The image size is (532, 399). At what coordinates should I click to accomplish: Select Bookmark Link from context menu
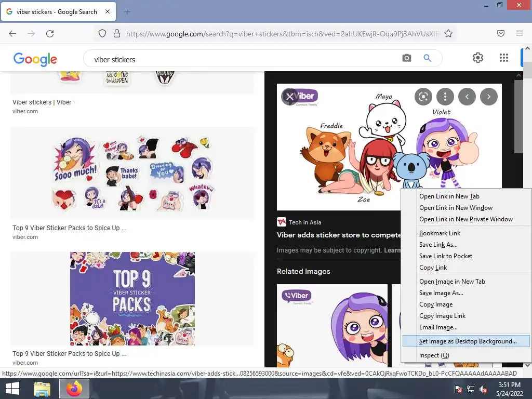pos(440,233)
